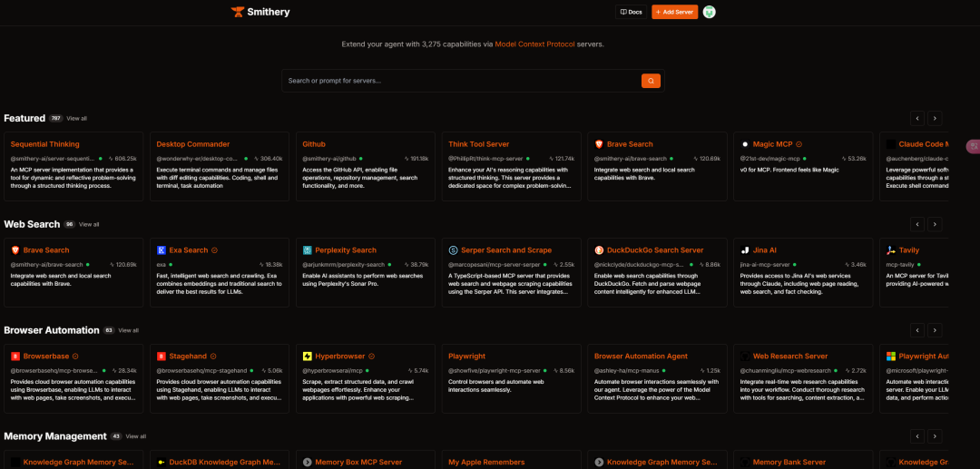Click the Smithery logo icon
Viewport: 980px width, 469px height.
(238, 12)
